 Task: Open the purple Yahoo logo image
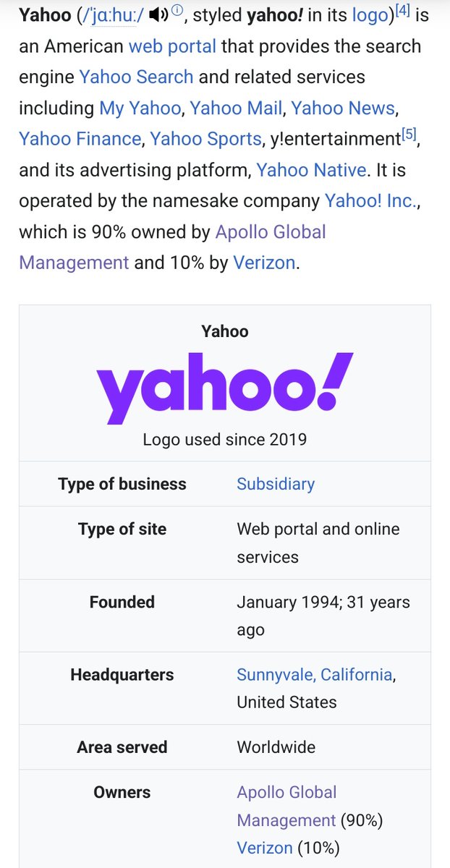pos(224,388)
